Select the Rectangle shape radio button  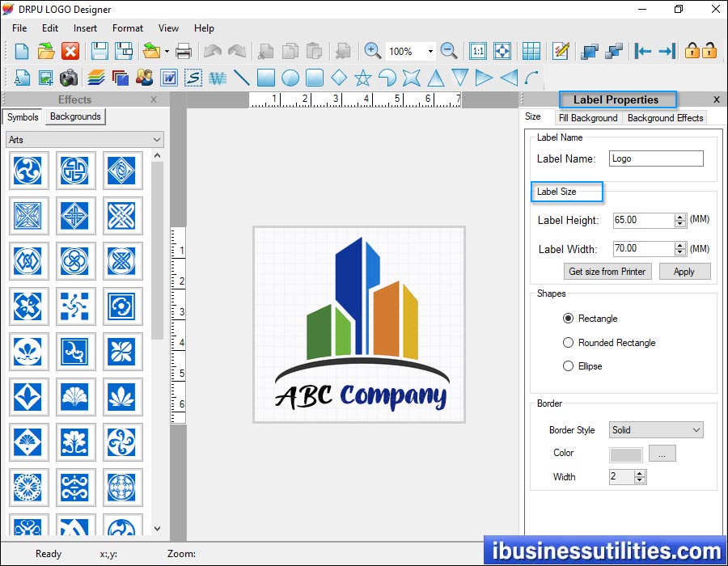569,319
